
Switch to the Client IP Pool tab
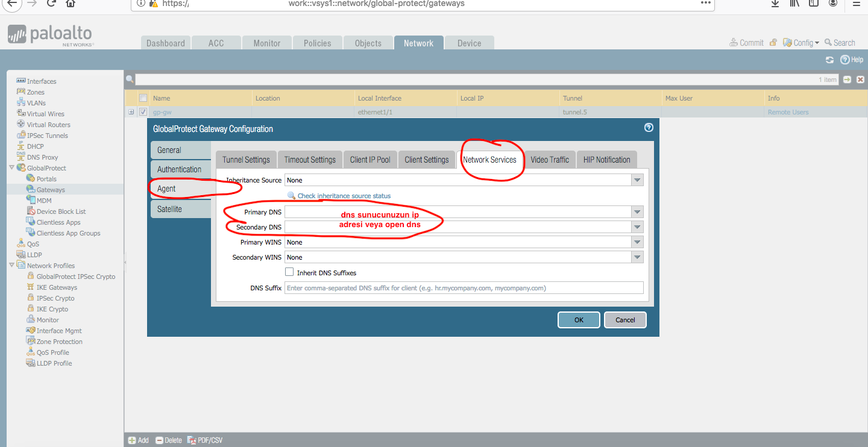click(370, 160)
